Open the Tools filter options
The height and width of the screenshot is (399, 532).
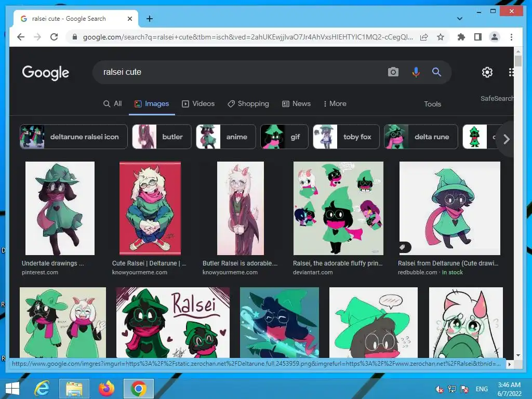(432, 104)
